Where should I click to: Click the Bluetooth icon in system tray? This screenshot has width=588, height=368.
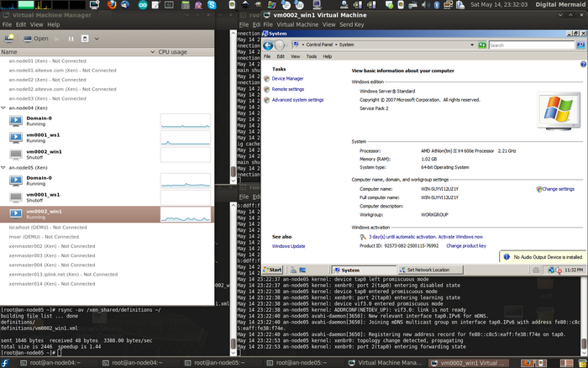click(x=437, y=5)
